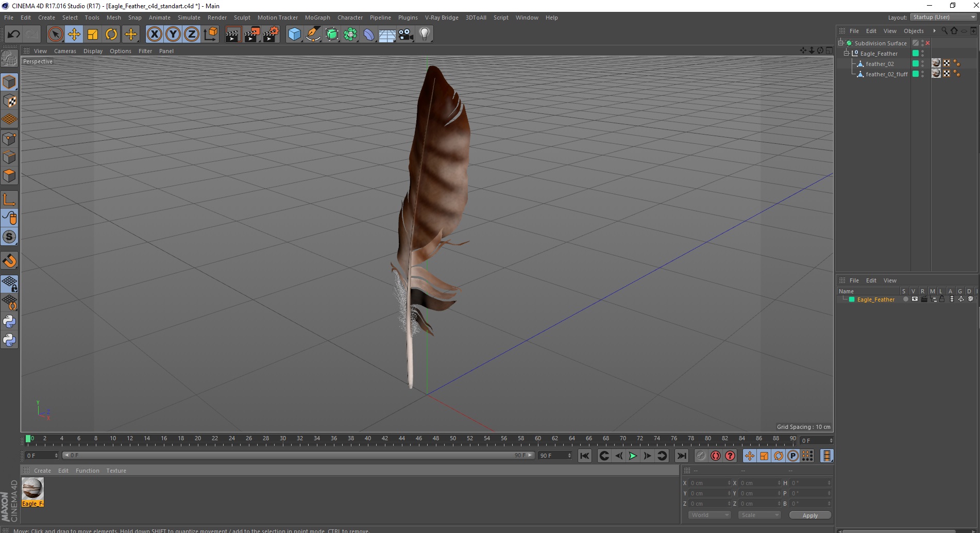
Task: Open the Simulate menu
Action: click(189, 18)
